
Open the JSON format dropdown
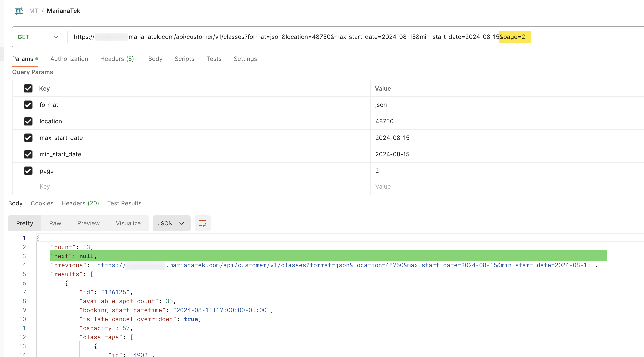coord(171,223)
